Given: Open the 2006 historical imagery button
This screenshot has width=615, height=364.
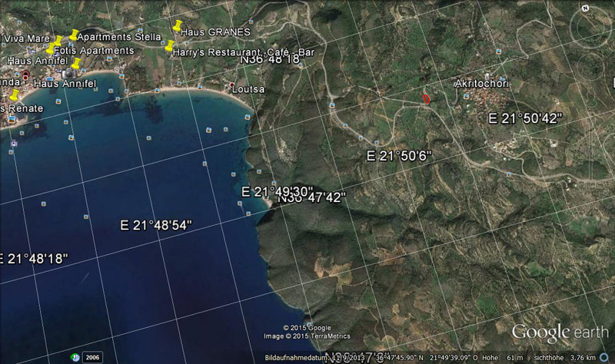Looking at the screenshot, I should point(92,357).
